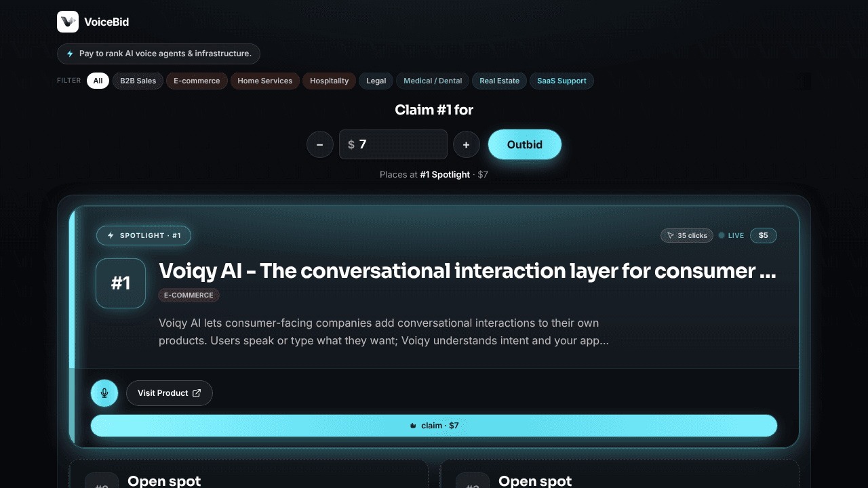Click the 'Claim #1 for' heading
Viewport: 868px width, 488px height.
[x=434, y=110]
